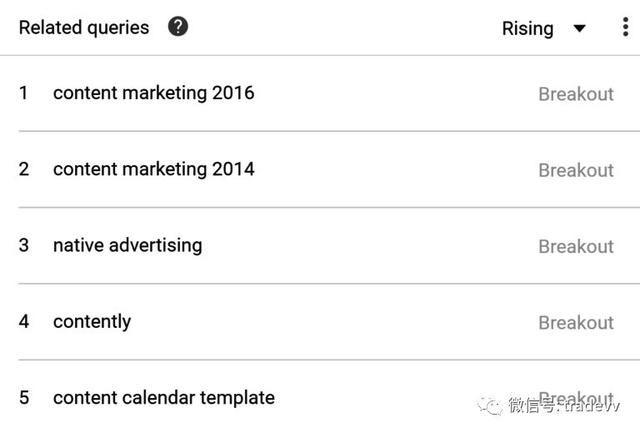Click rank number 3 in the list

24,245
